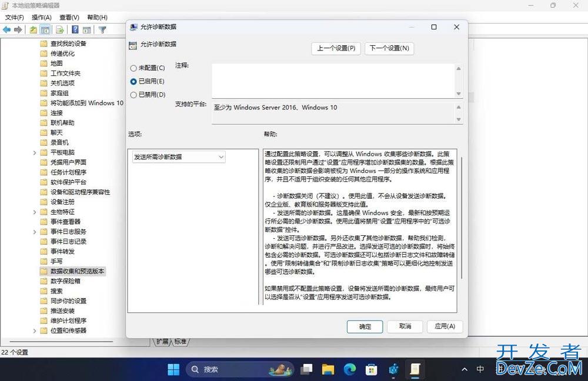This screenshot has width=588, height=381.
Task: Open the 查看(V) menu
Action: click(x=69, y=17)
